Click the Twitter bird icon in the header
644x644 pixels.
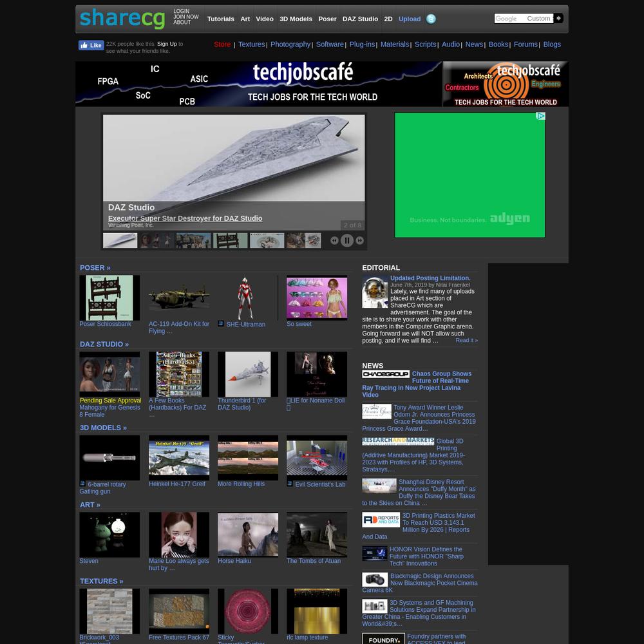click(x=431, y=19)
